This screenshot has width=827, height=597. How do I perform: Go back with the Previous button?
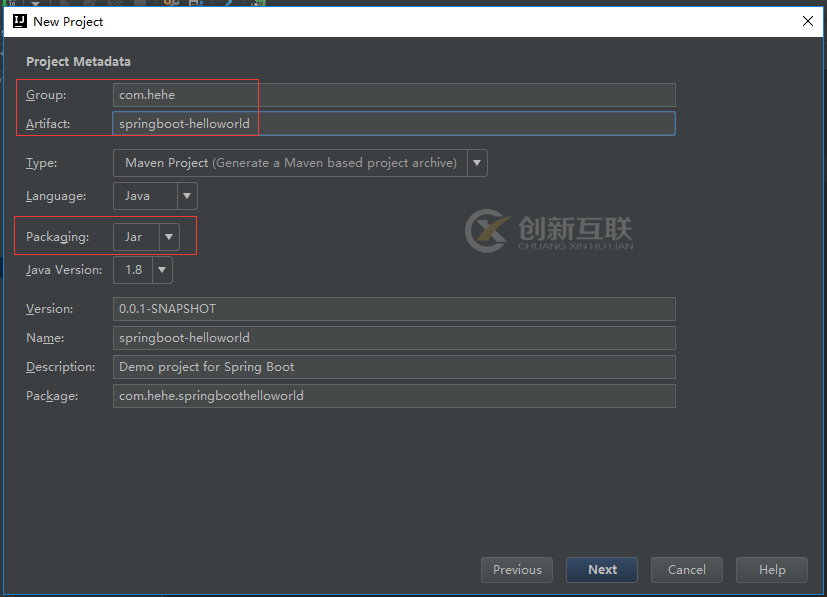click(517, 570)
